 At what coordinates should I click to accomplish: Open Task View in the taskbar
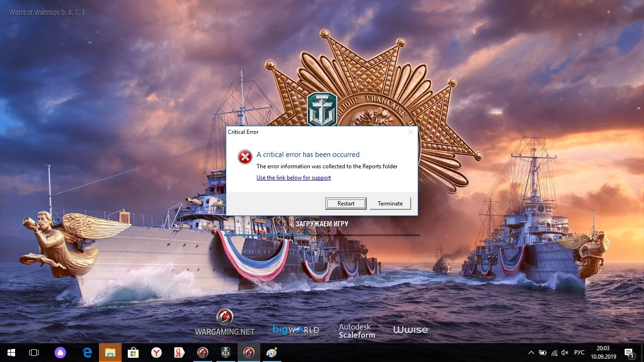(x=34, y=353)
